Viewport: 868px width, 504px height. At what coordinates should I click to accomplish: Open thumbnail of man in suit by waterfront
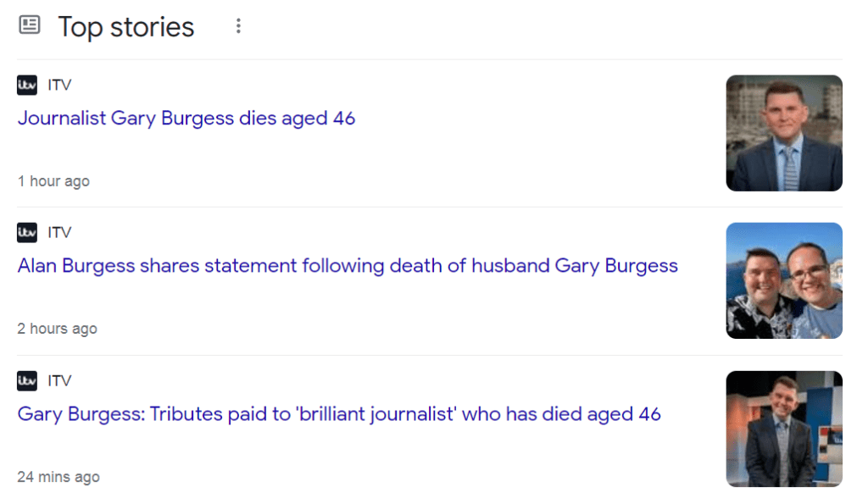click(784, 133)
